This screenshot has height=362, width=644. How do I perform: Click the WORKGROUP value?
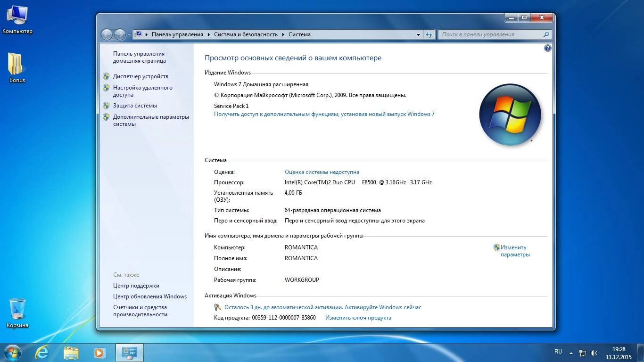302,280
